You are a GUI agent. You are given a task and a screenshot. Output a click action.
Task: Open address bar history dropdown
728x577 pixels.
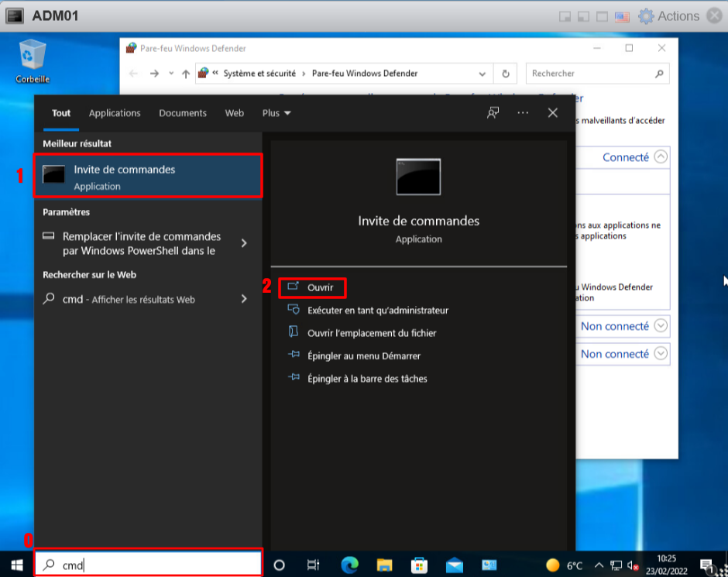(482, 74)
